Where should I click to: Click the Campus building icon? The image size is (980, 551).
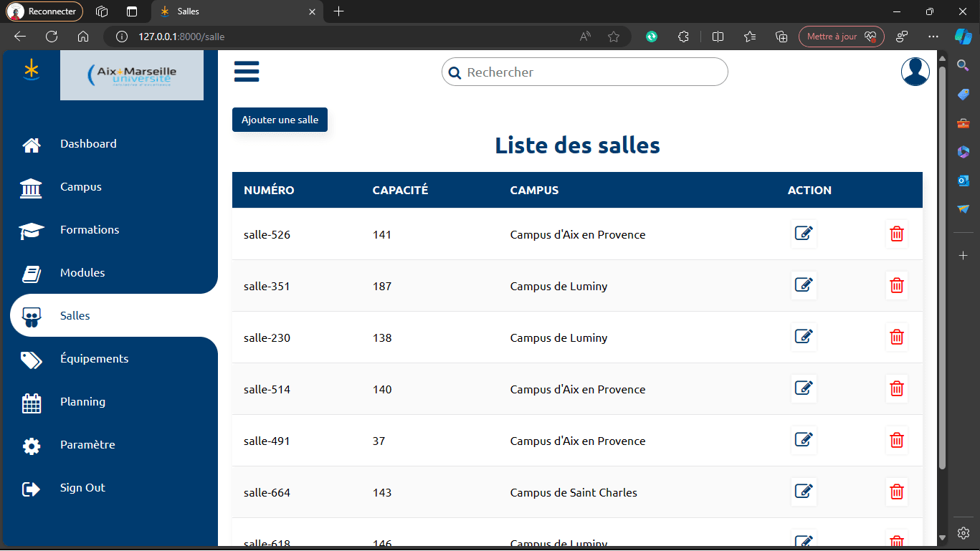click(x=32, y=188)
